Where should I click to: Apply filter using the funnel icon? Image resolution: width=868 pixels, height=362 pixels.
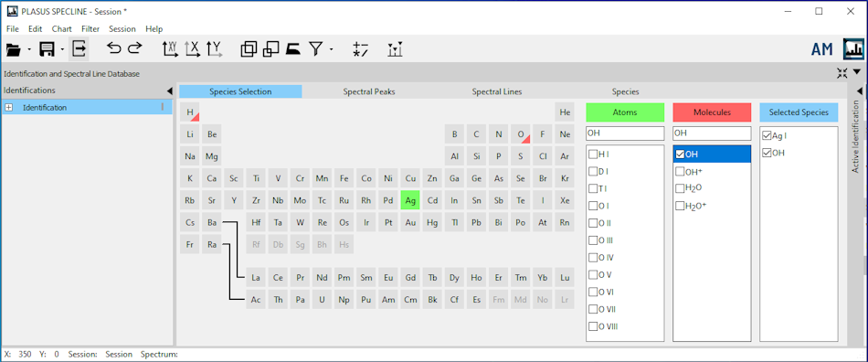[x=315, y=49]
